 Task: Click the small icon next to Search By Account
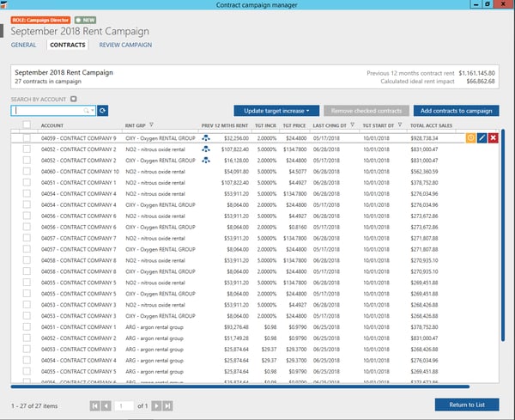click(x=73, y=99)
